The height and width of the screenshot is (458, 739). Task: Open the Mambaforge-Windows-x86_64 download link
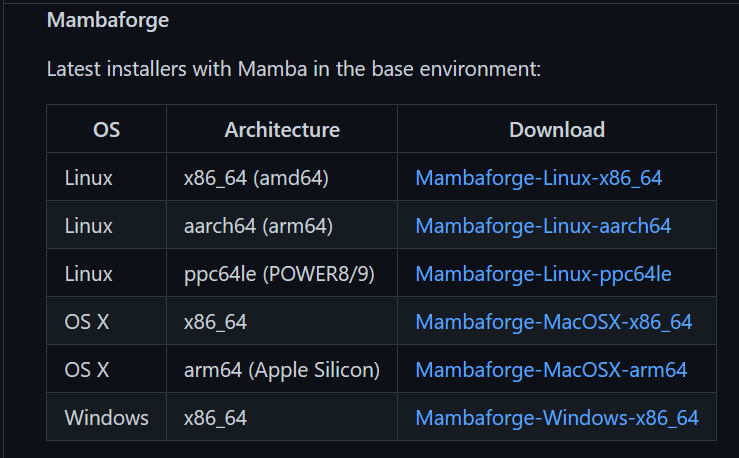[557, 418]
